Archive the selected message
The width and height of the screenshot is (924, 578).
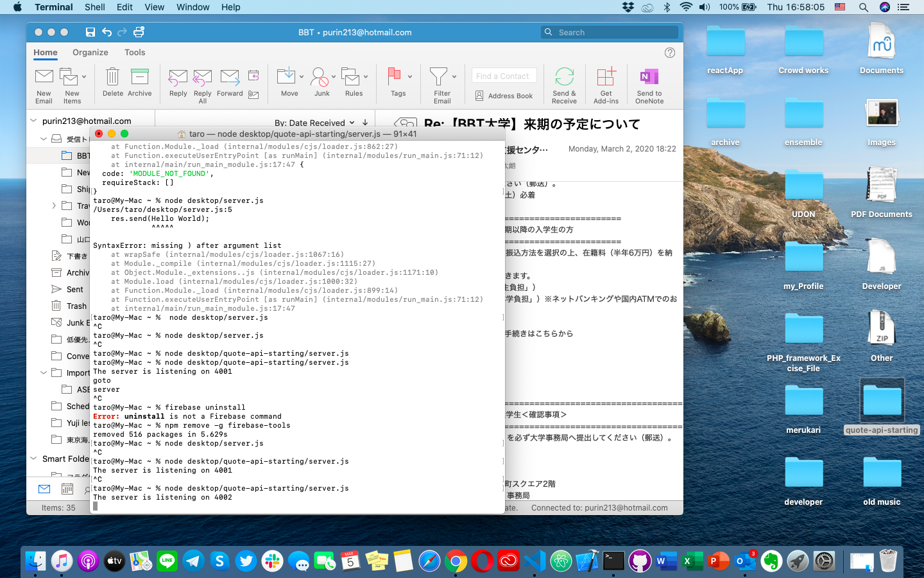click(139, 82)
